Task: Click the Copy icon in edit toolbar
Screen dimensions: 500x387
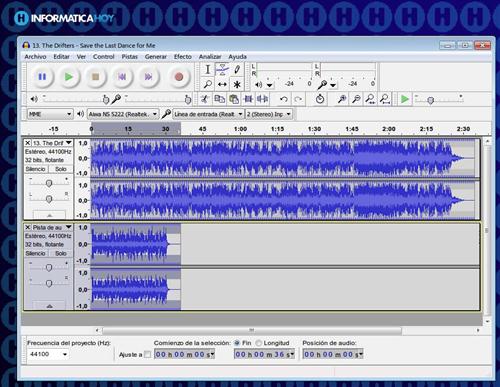Action: click(219, 99)
